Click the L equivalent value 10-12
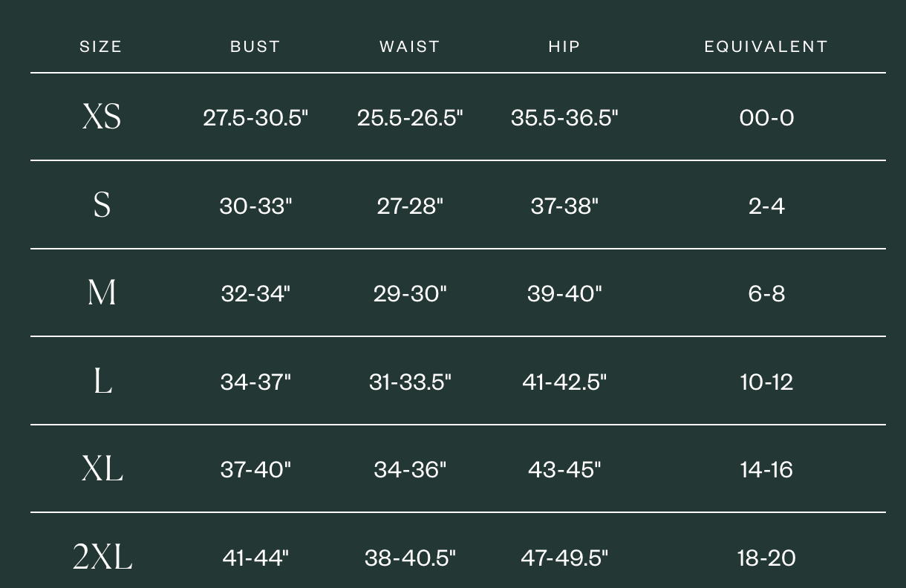The width and height of the screenshot is (906, 588). tap(766, 382)
